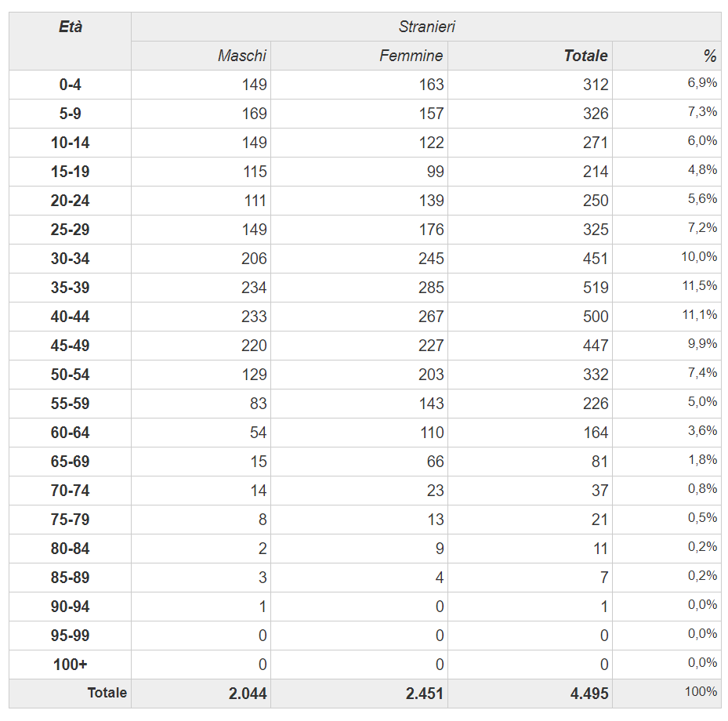The width and height of the screenshot is (728, 721).
Task: Click the bold Totale column header
Action: [585, 56]
